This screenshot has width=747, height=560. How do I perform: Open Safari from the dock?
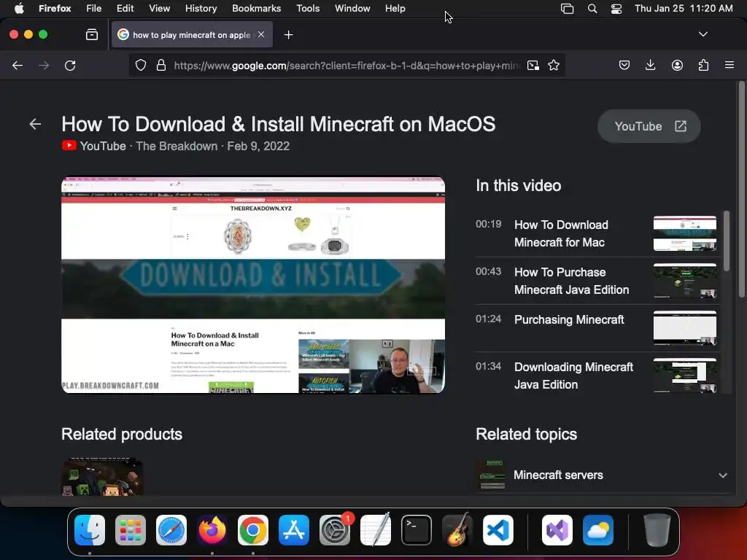coord(171,530)
